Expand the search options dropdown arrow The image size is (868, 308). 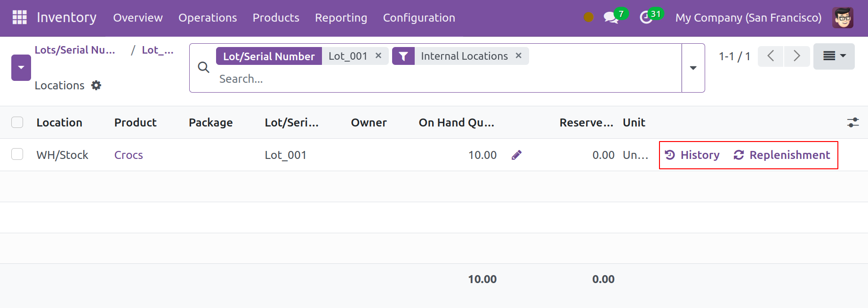693,68
